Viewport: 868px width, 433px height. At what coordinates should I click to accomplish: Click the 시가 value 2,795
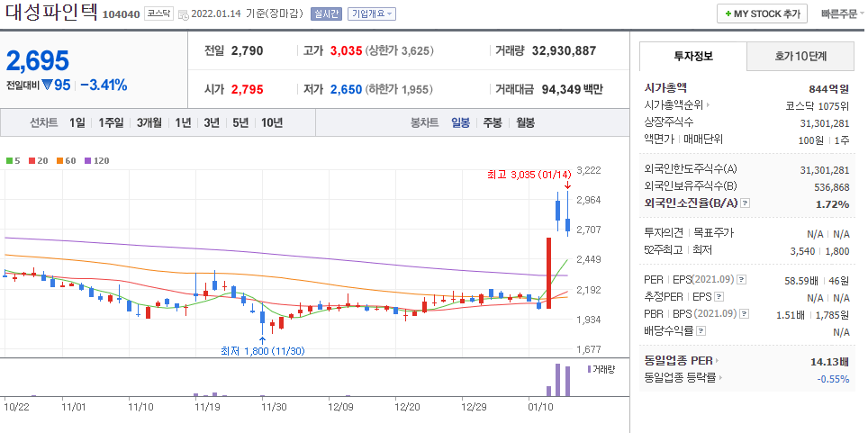pos(247,89)
